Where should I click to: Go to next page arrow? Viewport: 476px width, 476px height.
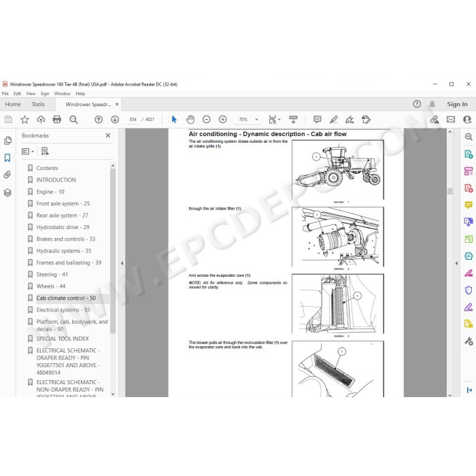click(x=115, y=120)
